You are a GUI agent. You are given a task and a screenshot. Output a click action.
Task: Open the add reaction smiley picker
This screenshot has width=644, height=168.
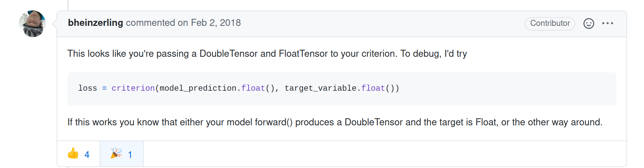coord(588,24)
